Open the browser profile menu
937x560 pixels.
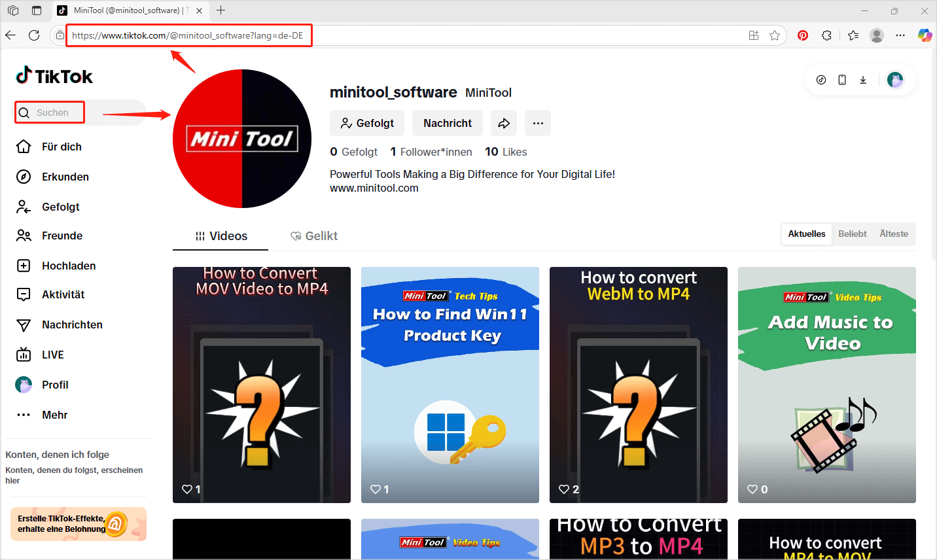tap(877, 35)
